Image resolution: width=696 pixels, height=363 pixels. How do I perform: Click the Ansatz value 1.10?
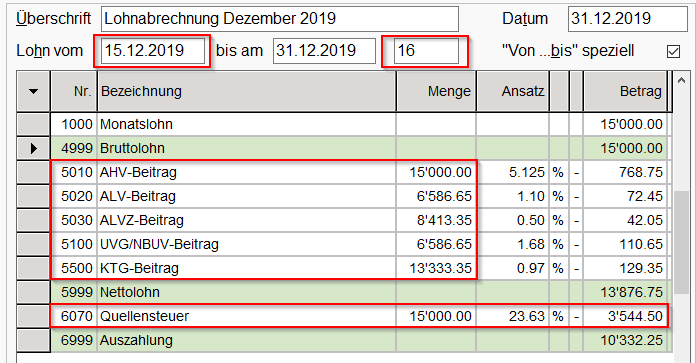531,196
